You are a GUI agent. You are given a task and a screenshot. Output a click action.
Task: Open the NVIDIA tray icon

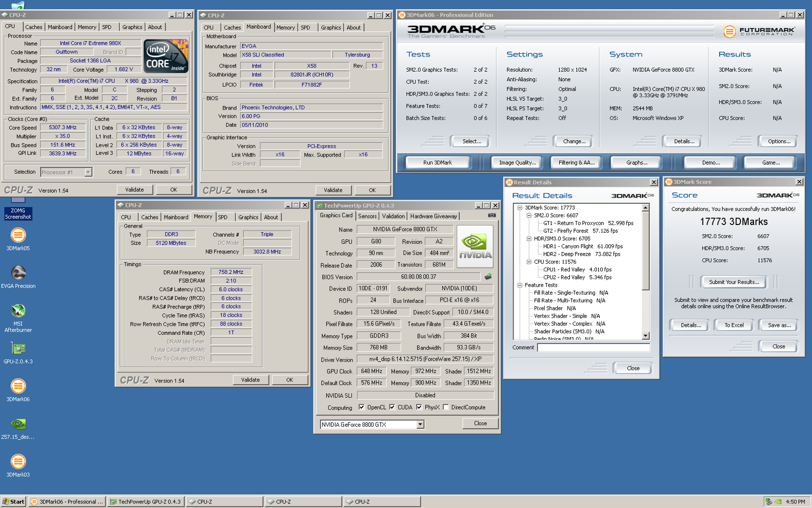pos(778,501)
